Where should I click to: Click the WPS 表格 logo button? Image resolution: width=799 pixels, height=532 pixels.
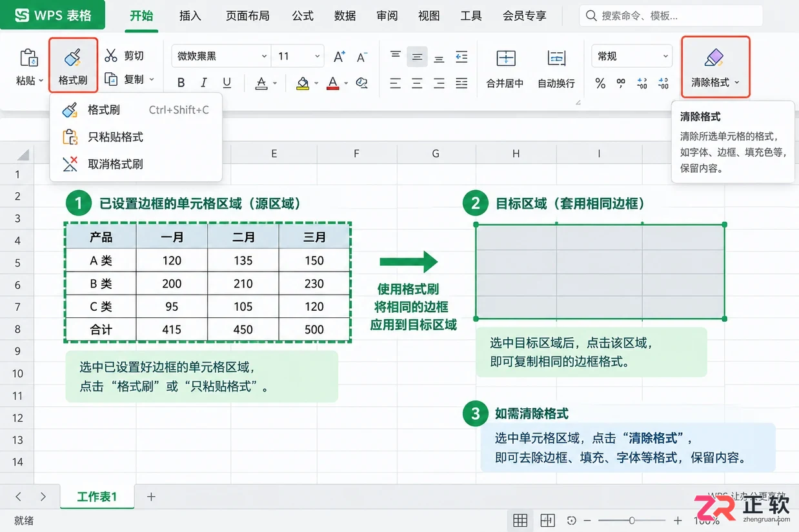[52, 15]
